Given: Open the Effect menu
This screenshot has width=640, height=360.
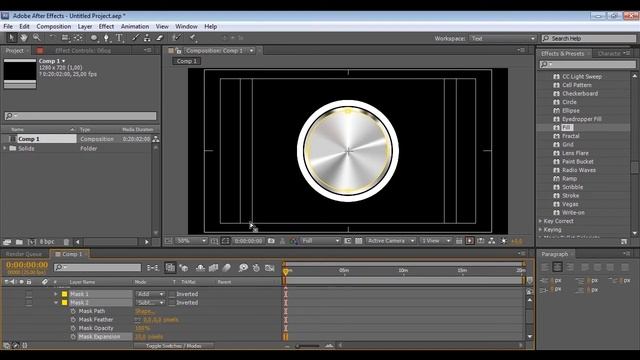Looking at the screenshot, I should click(x=106, y=27).
